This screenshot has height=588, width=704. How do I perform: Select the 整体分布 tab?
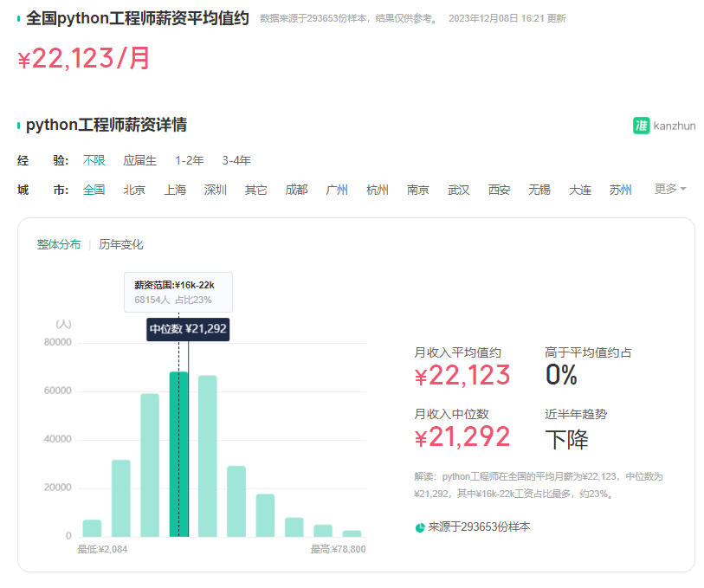[x=60, y=245]
